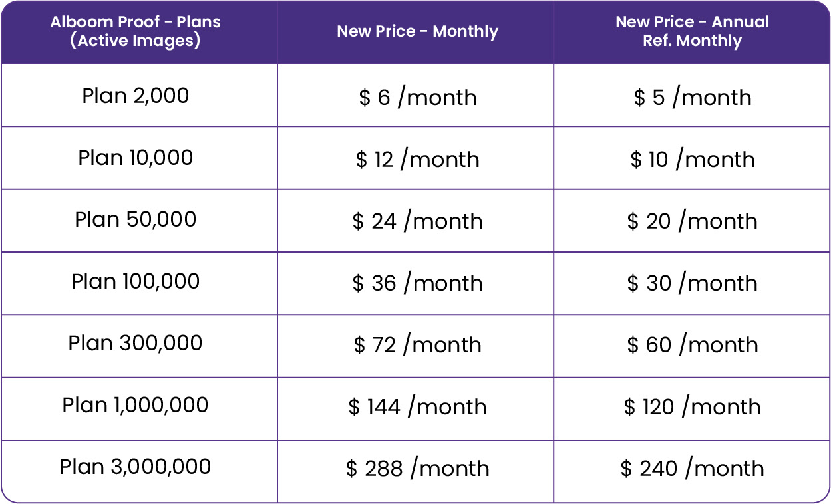Select the $ 36 /month price

click(x=418, y=283)
